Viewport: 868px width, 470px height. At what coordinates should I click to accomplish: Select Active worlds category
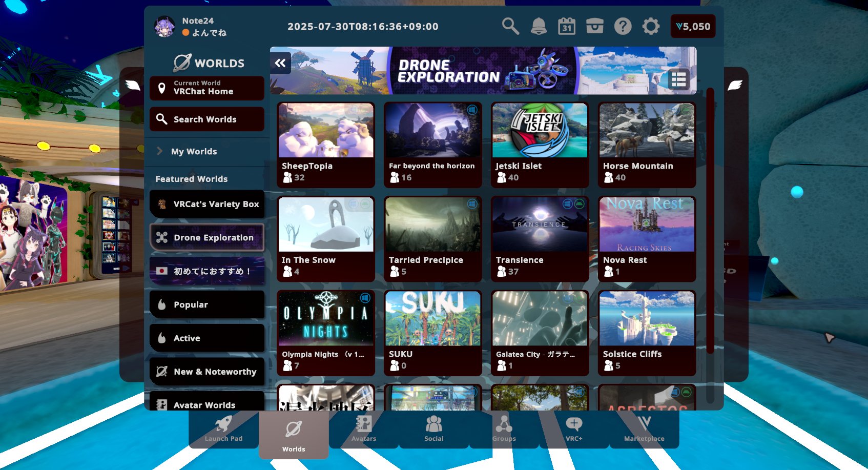point(207,338)
